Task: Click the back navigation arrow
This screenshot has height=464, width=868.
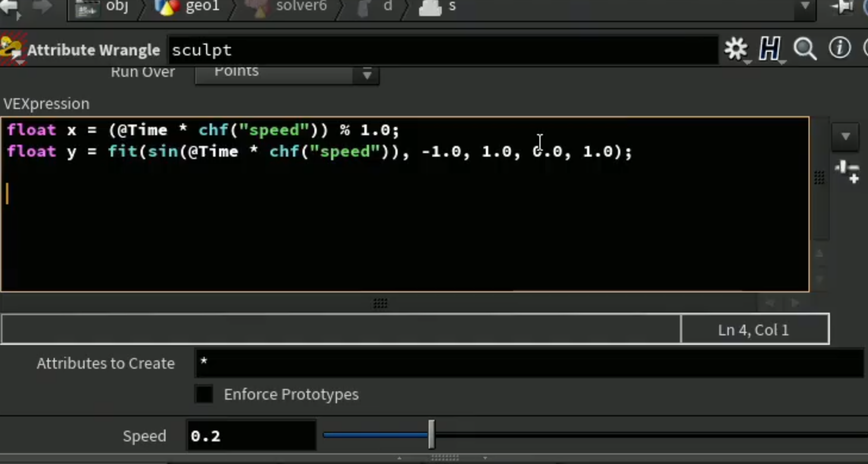Action: tap(10, 7)
